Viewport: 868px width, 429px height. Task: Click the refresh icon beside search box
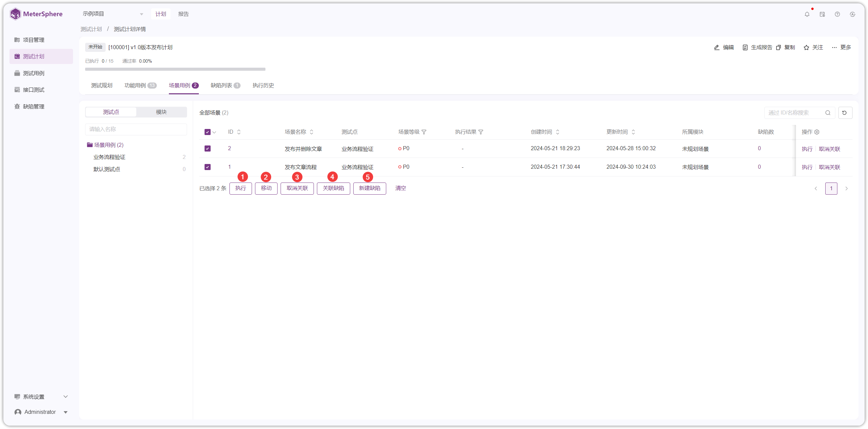845,113
